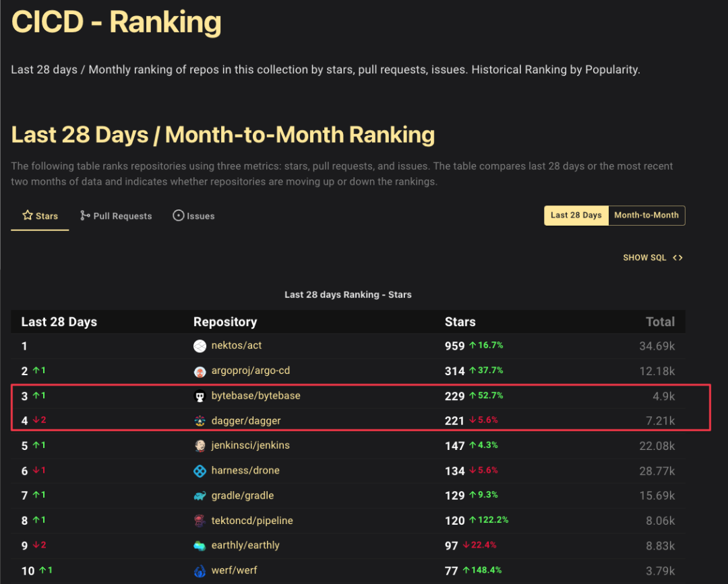
Task: Click the 52.7% increase for bytebase
Action: (x=486, y=395)
